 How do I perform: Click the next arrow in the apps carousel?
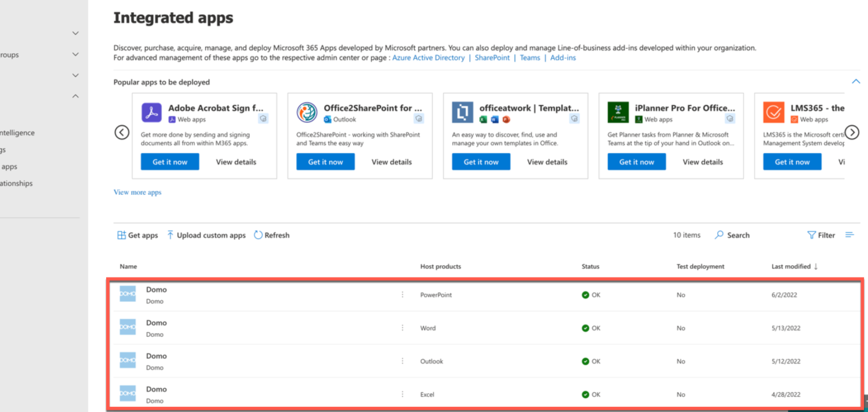(x=852, y=132)
